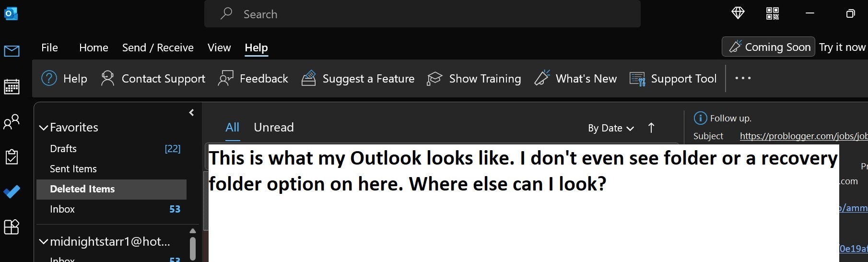Collapse the Favorites folder group
868x262 pixels.
click(x=44, y=128)
